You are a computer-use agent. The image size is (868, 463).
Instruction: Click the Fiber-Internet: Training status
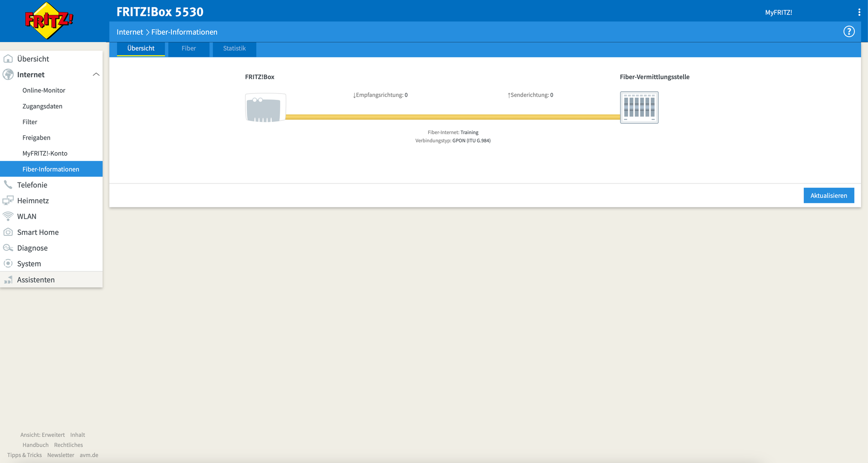coord(453,132)
